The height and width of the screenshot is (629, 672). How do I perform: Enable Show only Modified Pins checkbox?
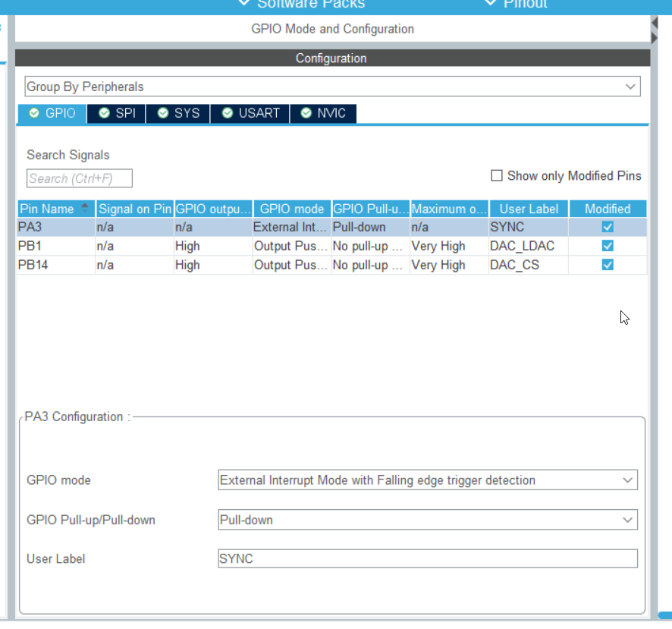(496, 176)
